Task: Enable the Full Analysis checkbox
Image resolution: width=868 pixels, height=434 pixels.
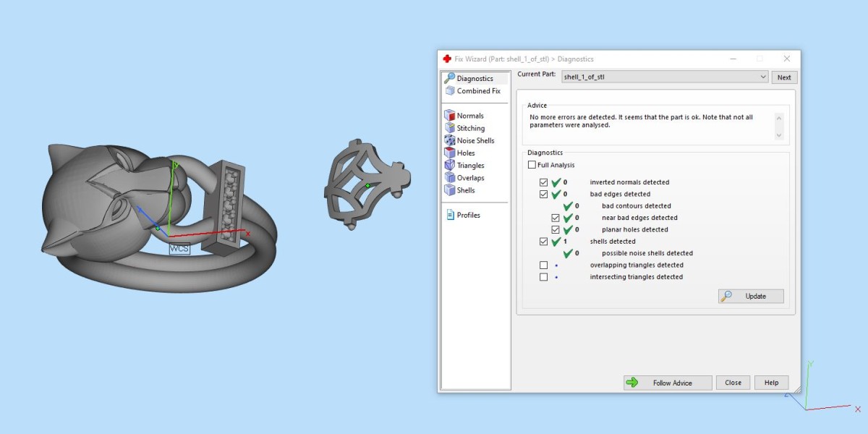Action: pos(532,165)
